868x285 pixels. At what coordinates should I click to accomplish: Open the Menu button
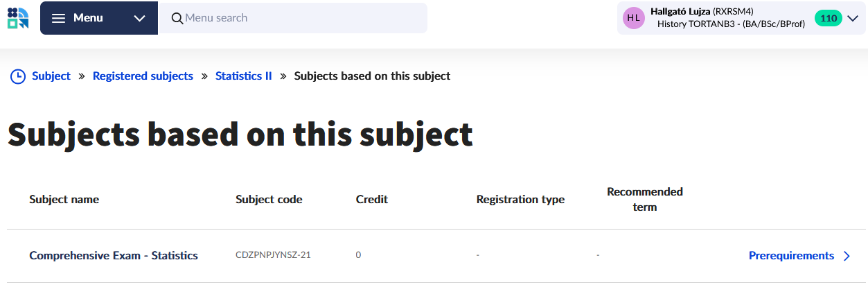[x=88, y=18]
